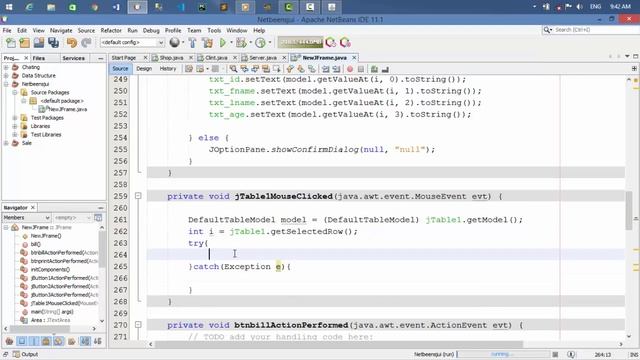This screenshot has width=640, height=360.
Task: Expand the Data Structure project node
Action: point(6,76)
